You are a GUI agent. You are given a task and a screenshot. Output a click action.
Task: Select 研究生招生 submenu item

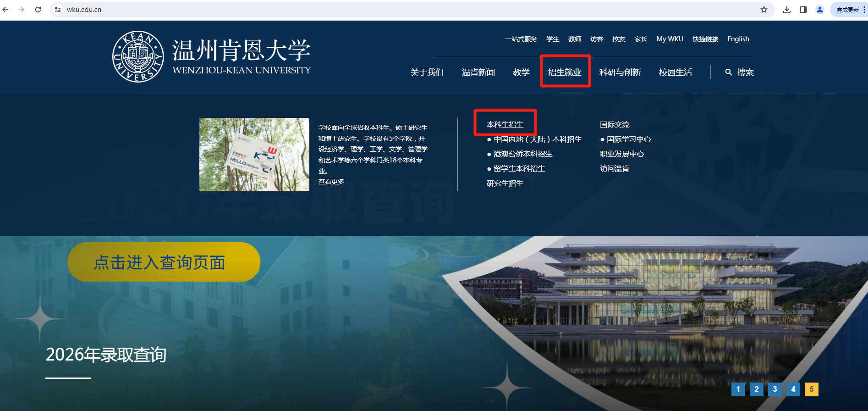tap(505, 183)
